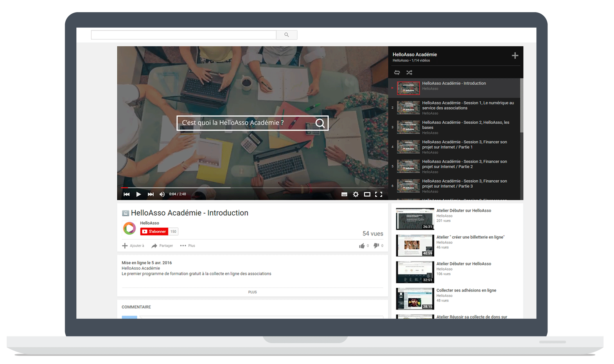Click the HelloAsso • 1/14 vidéos playlist subtitle

pos(411,60)
